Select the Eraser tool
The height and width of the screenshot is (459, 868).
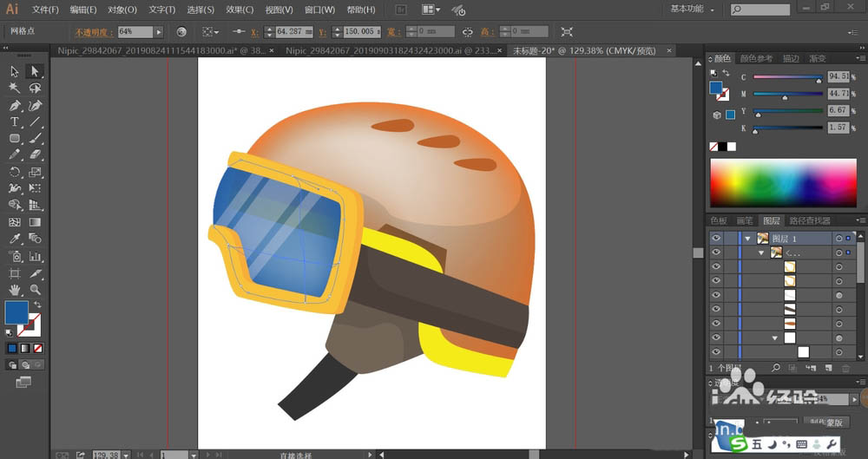(35, 155)
